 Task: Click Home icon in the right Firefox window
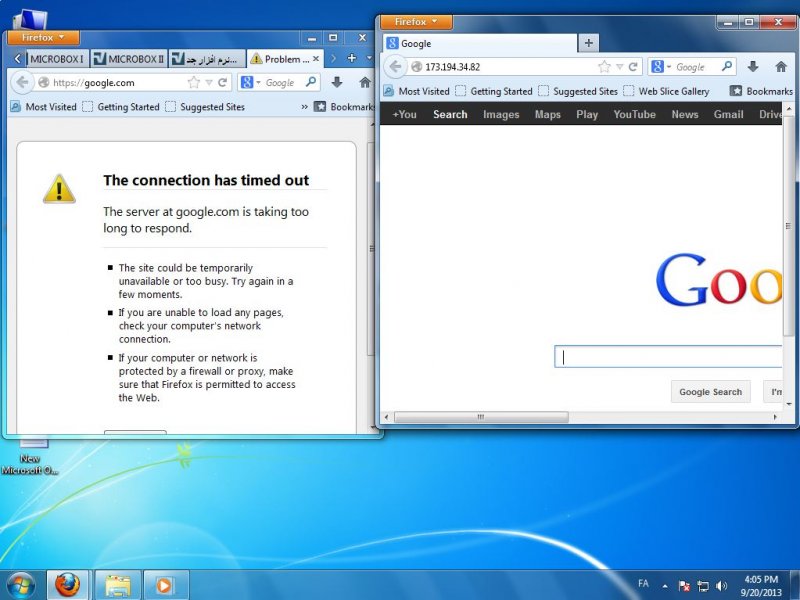tap(781, 66)
